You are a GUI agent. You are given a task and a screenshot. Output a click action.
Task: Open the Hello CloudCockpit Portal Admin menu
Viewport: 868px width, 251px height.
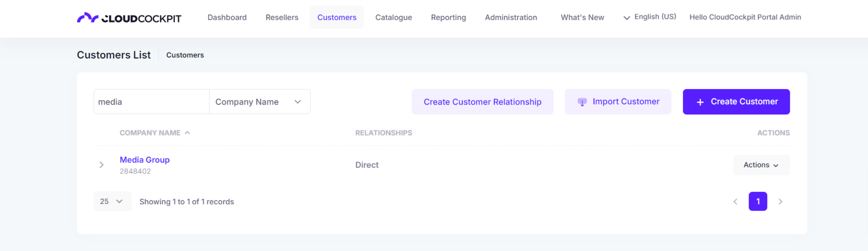(x=745, y=17)
